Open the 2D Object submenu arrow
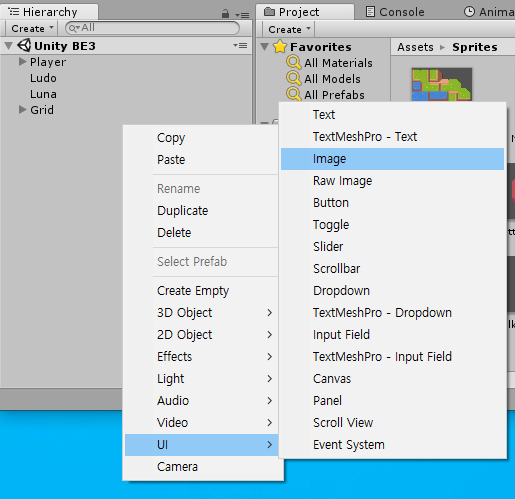 click(269, 335)
